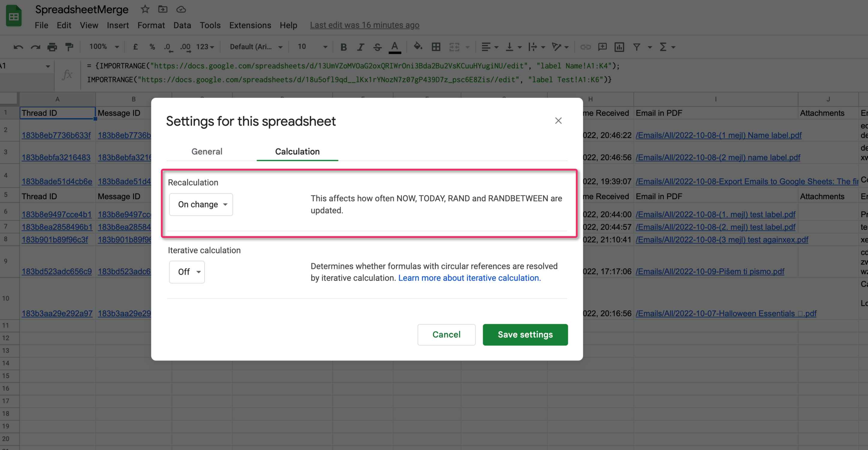Image resolution: width=868 pixels, height=450 pixels.
Task: Open Pišem ti pismo.pdf link
Action: click(710, 271)
